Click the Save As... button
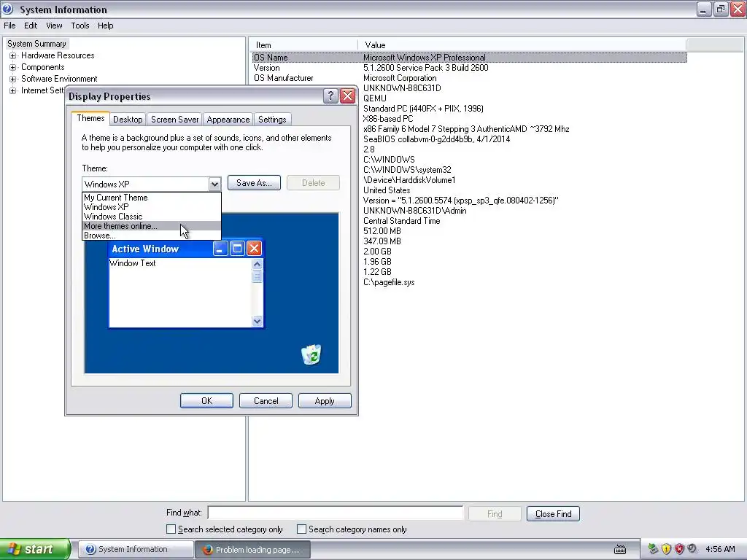This screenshot has height=560, width=747. click(254, 183)
